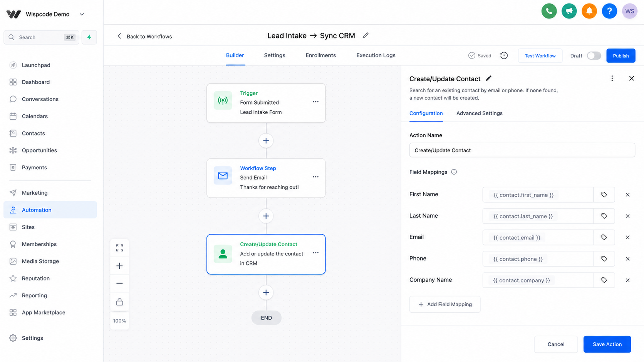Expand the Wispcode Demo account dropdown
The image size is (644, 362).
click(82, 14)
